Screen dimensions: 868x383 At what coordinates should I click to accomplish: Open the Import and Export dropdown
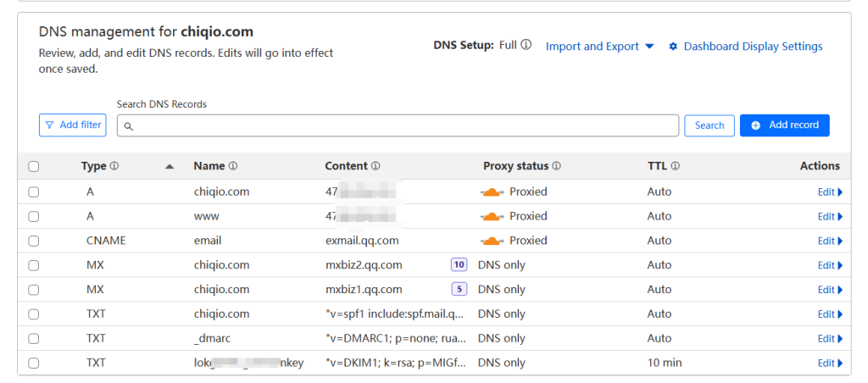pos(600,47)
